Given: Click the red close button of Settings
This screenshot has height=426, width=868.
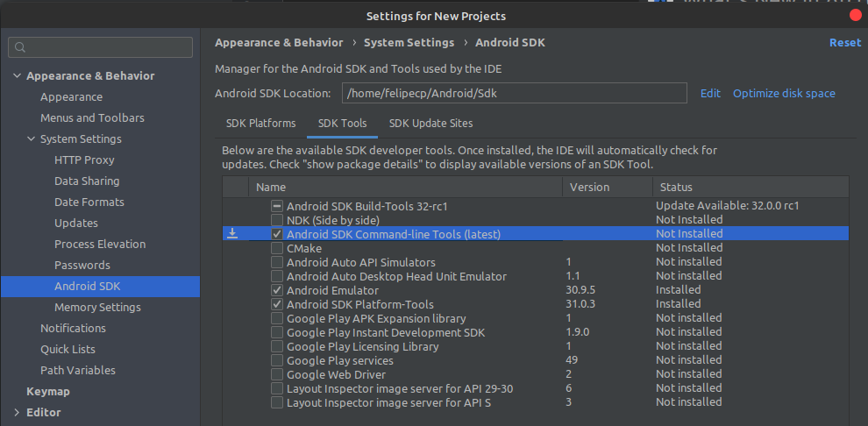Looking at the screenshot, I should tap(856, 16).
